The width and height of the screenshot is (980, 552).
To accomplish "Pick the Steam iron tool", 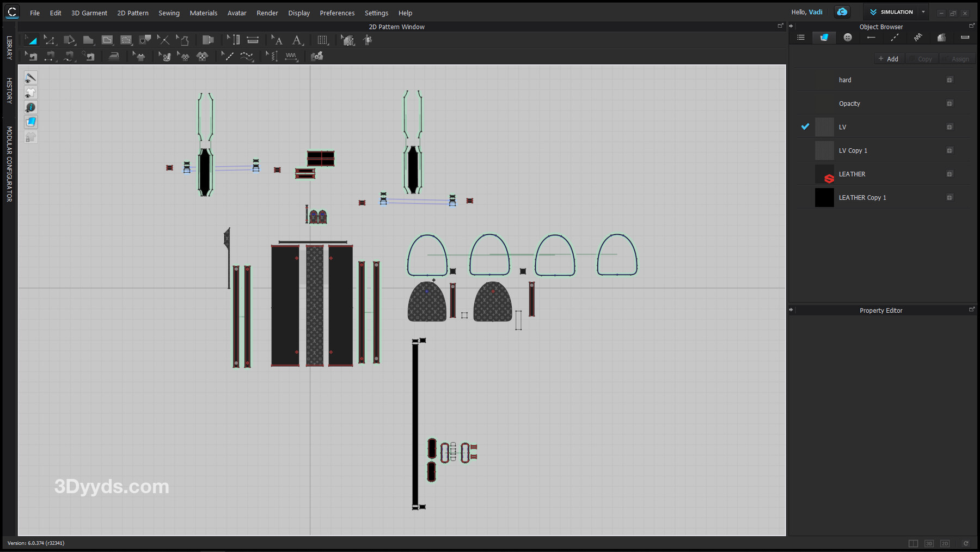I will (114, 56).
